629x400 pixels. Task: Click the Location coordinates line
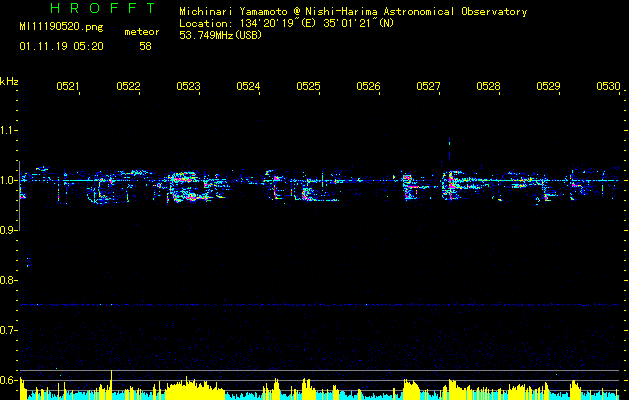click(286, 23)
